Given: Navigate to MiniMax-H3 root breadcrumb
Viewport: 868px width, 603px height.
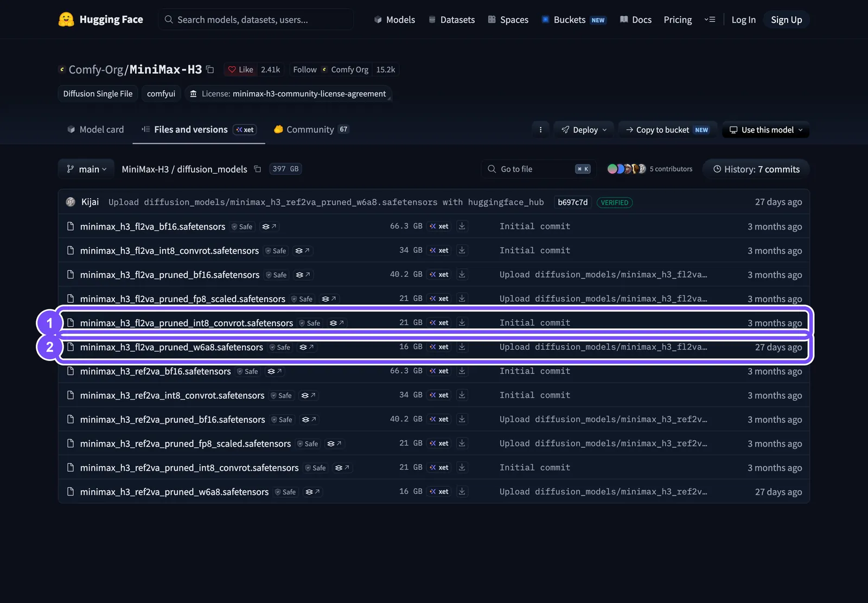Looking at the screenshot, I should [x=145, y=169].
